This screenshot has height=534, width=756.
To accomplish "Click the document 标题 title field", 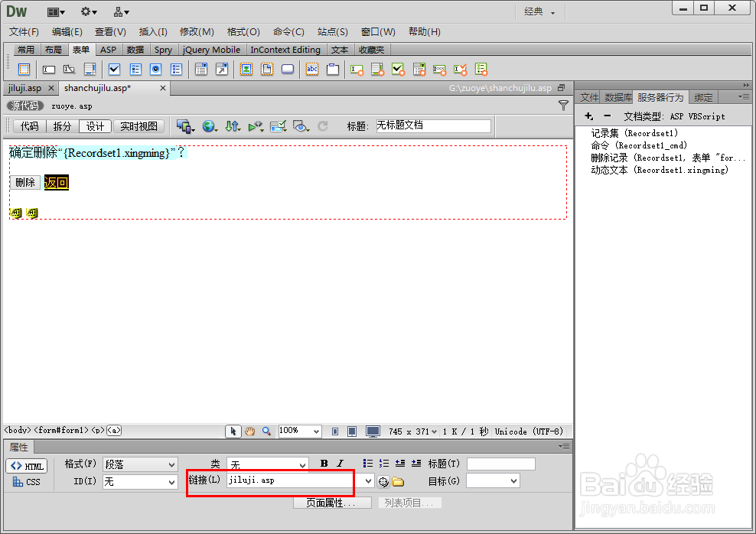I will (433, 126).
